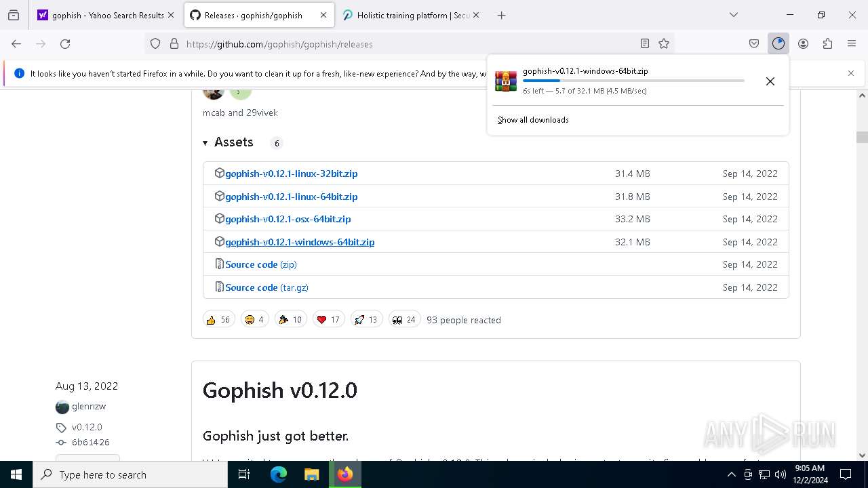Go back to previous page
868x488 pixels.
(x=16, y=43)
